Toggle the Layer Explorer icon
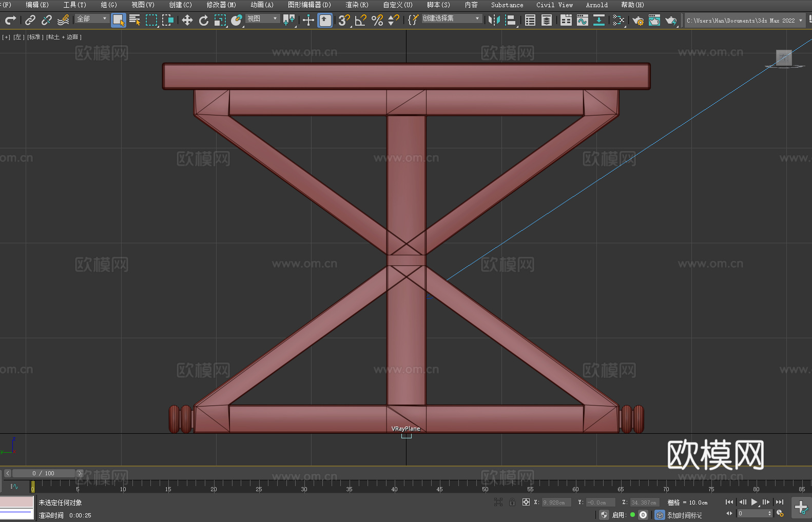The width and height of the screenshot is (812, 522). point(547,20)
